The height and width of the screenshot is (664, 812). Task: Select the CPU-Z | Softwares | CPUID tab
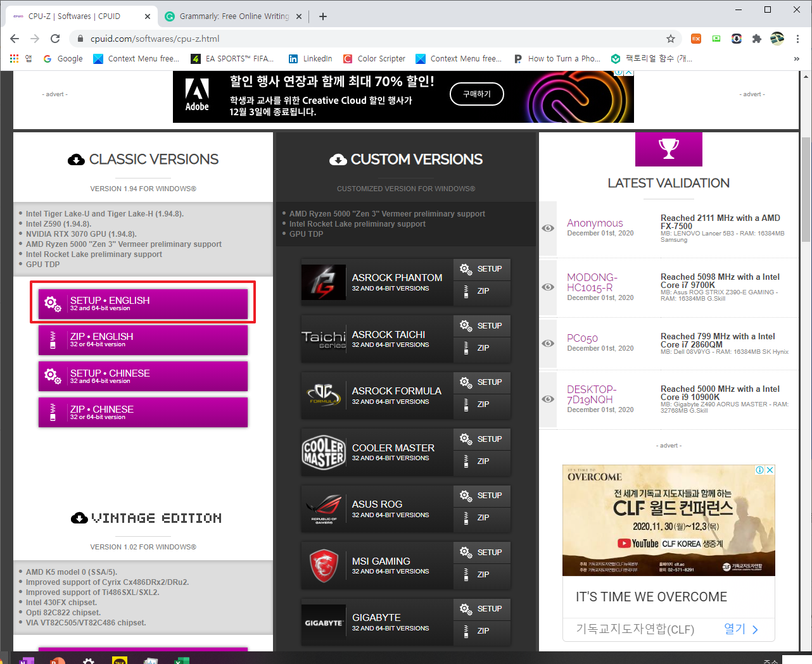tap(82, 16)
